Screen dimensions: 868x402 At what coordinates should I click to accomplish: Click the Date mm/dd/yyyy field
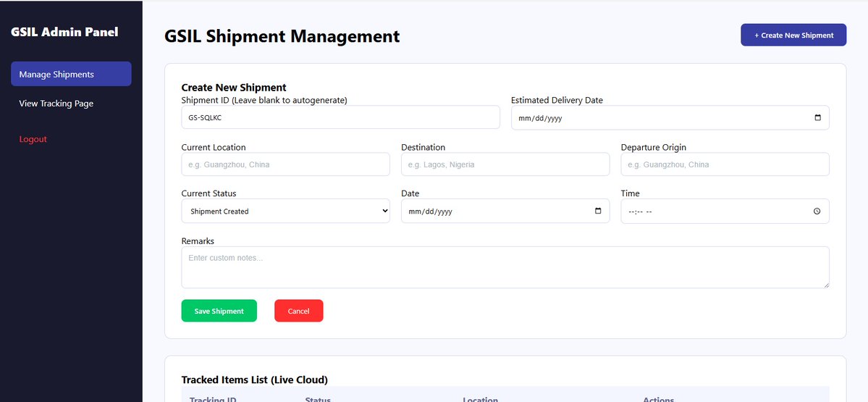pos(505,211)
